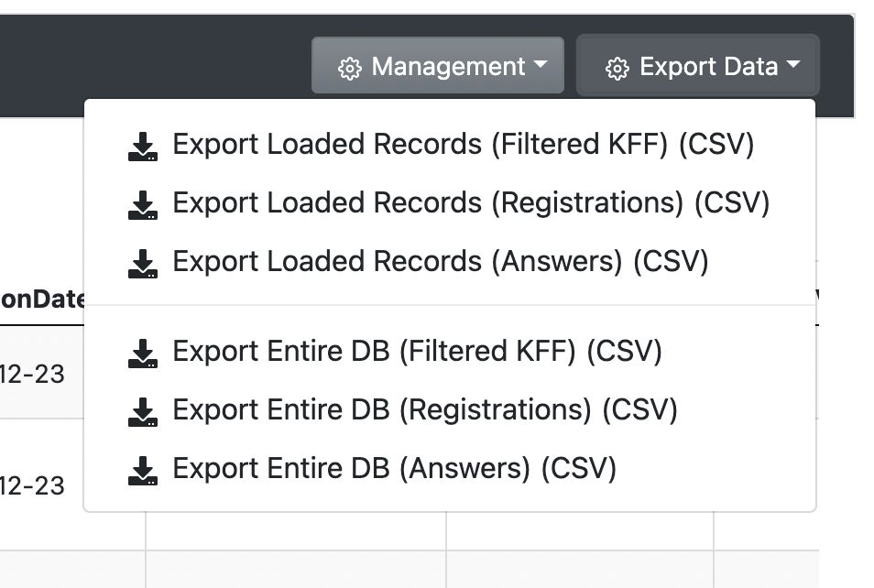Select Export Loaded Records (Filtered KFF) (CSV)

449,145
